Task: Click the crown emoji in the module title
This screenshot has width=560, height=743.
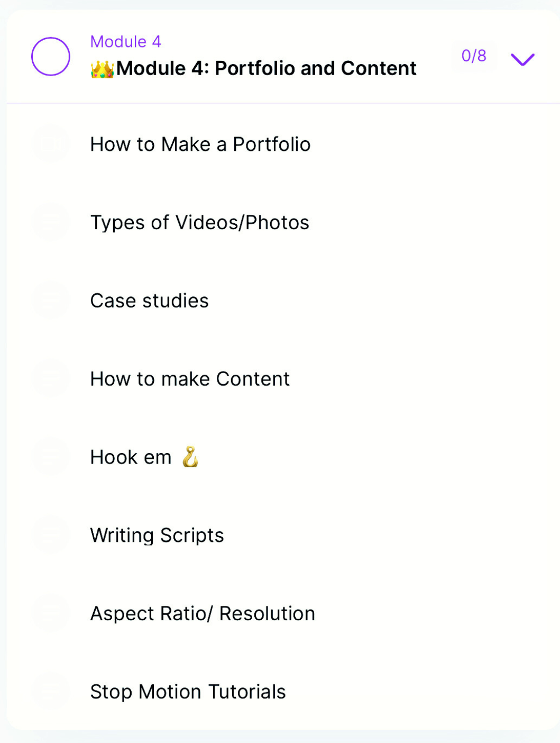Action: pyautogui.click(x=103, y=69)
